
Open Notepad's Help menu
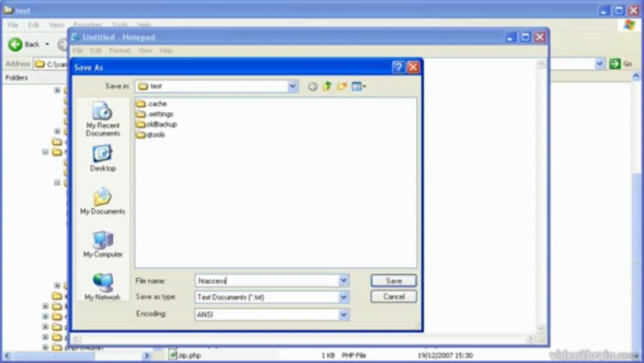[166, 50]
